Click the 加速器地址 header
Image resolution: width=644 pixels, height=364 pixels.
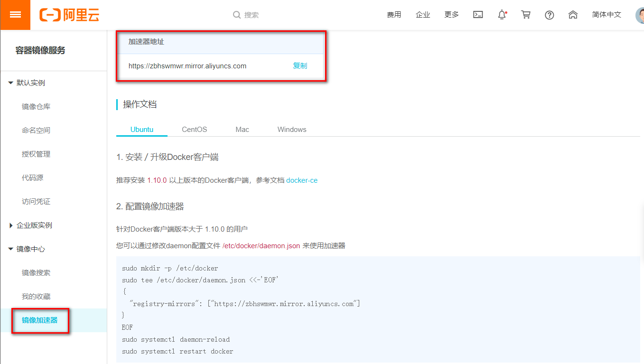click(x=146, y=42)
